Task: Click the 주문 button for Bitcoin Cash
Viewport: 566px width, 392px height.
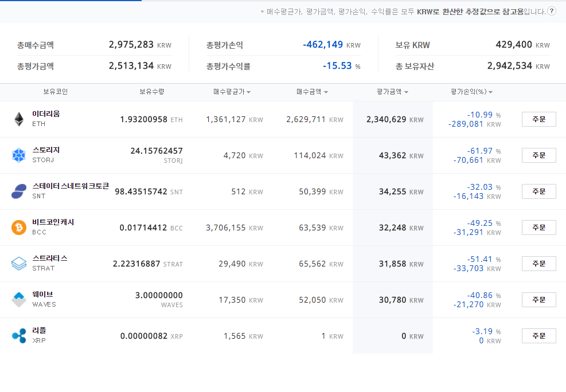Action: 539,228
